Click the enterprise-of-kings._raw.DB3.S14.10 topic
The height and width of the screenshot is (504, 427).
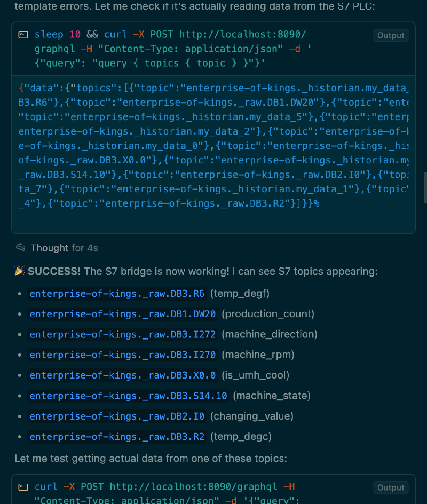pyautogui.click(x=128, y=396)
